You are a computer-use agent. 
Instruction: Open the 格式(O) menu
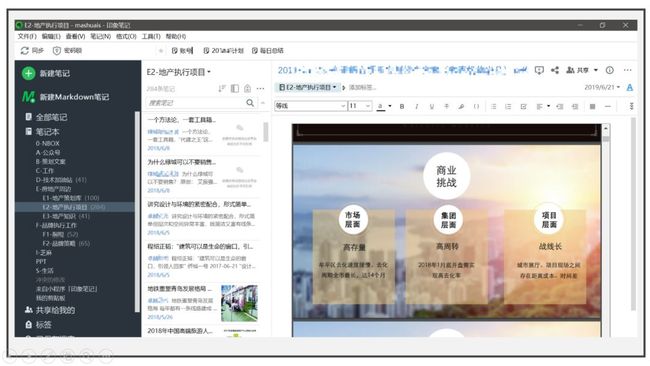click(x=126, y=36)
